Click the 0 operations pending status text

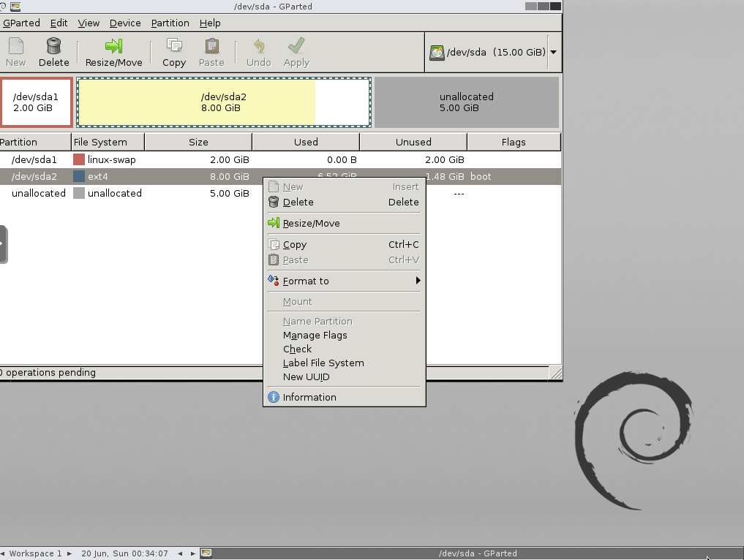click(48, 373)
